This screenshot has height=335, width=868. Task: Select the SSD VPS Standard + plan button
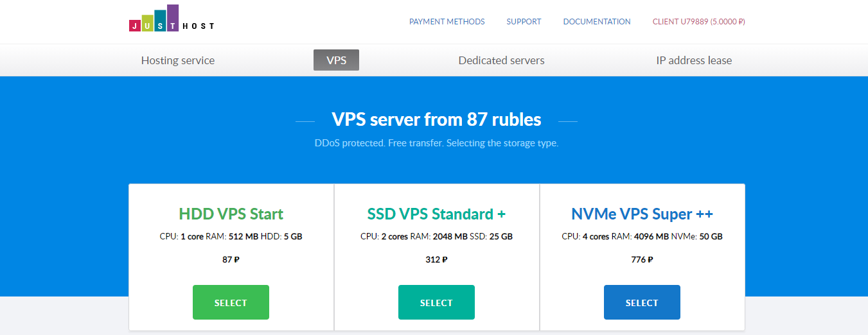pyautogui.click(x=436, y=302)
